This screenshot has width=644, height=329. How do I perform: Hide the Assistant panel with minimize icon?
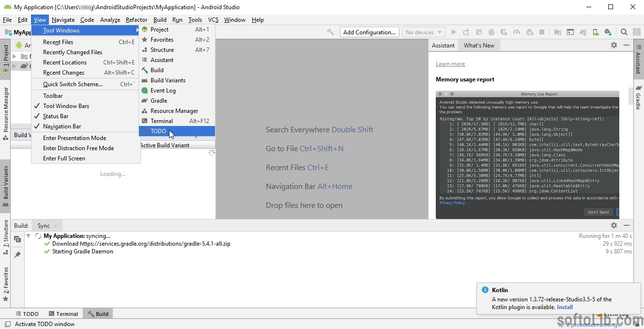click(627, 45)
